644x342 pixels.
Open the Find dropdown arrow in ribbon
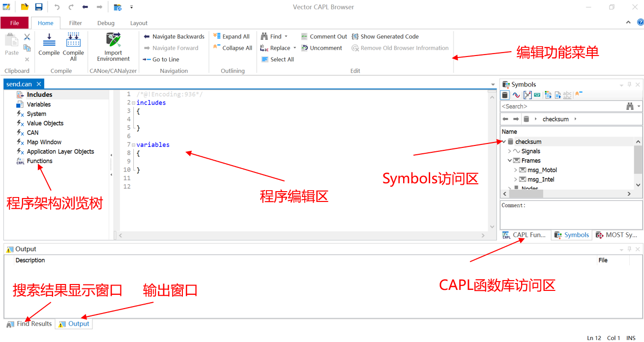pyautogui.click(x=286, y=36)
